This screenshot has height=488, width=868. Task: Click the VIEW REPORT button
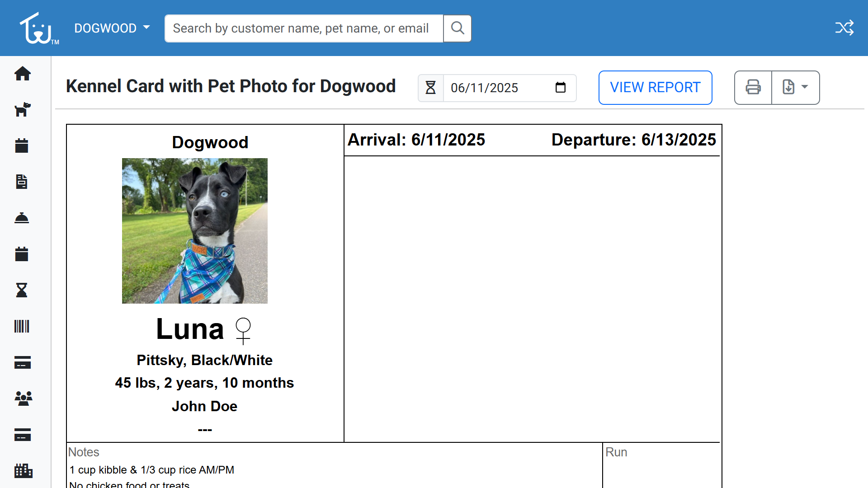[655, 87]
